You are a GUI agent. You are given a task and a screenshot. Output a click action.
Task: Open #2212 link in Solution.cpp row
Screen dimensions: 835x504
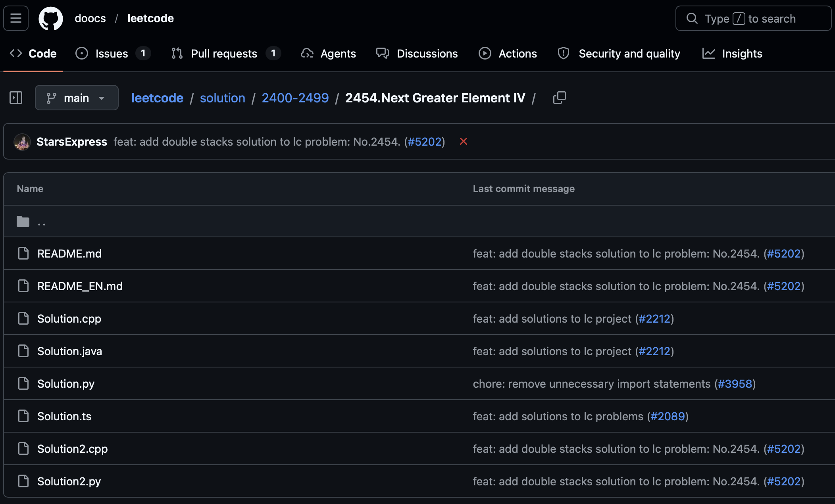[x=654, y=319]
